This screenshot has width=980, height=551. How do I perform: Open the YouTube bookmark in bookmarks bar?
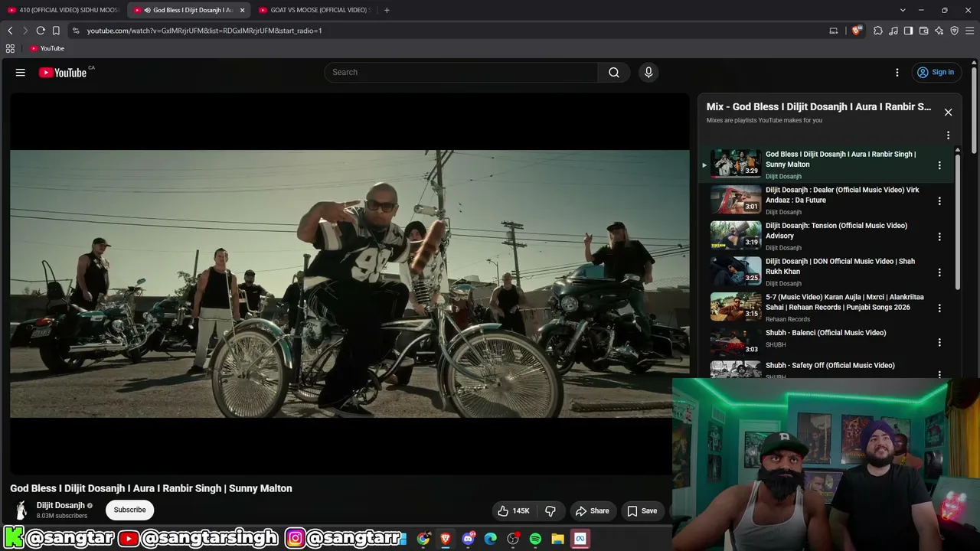tap(47, 48)
